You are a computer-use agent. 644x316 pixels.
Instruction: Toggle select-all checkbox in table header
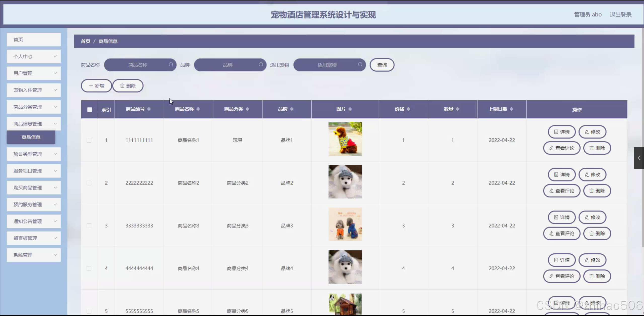click(89, 109)
